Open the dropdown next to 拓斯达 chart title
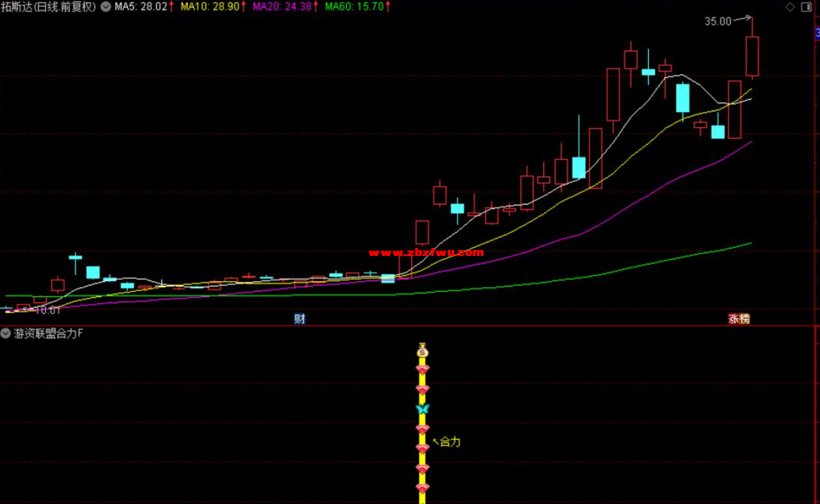Viewport: 820px width, 504px height. tap(105, 7)
